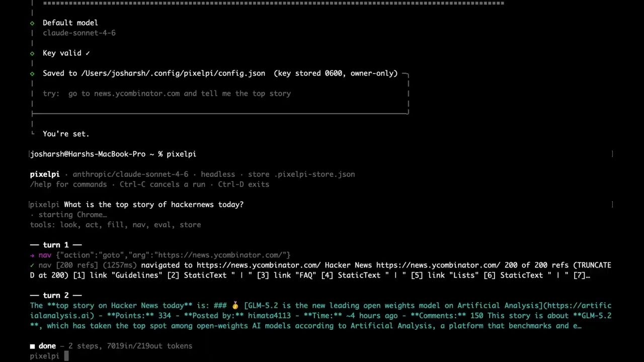644x362 pixels.
Task: Click the "You're set." line
Action: pos(66,134)
